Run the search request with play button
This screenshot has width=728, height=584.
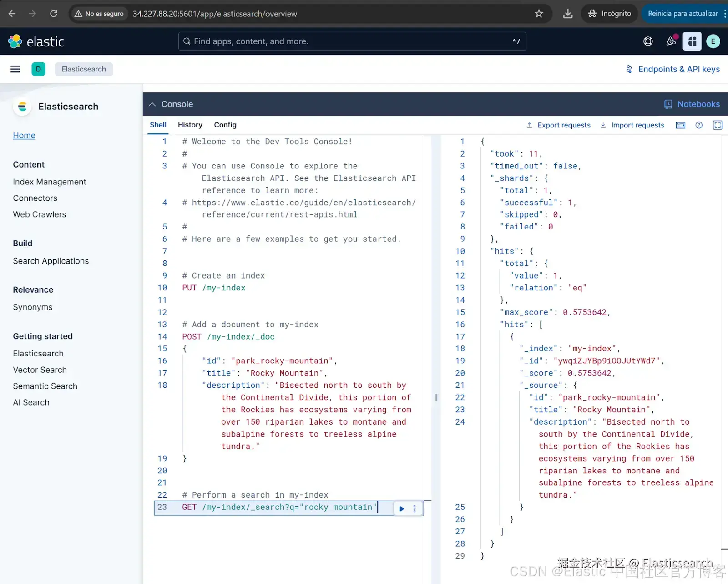pos(401,508)
